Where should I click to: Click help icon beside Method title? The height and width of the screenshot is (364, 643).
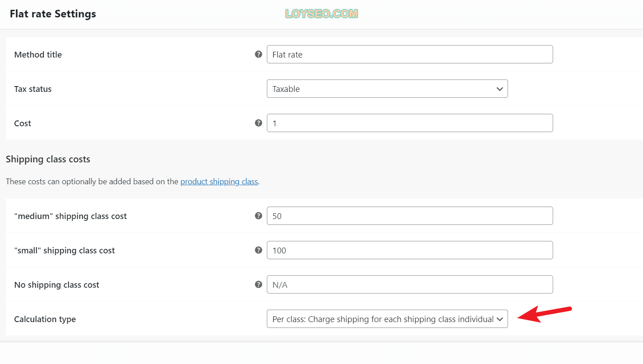coord(259,54)
